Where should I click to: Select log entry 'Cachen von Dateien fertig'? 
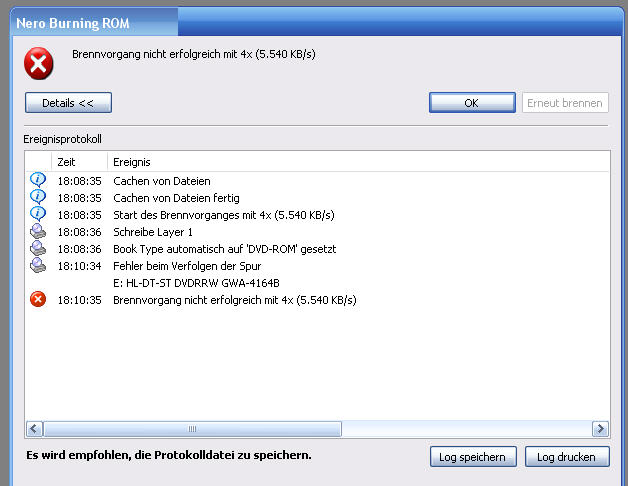(176, 198)
